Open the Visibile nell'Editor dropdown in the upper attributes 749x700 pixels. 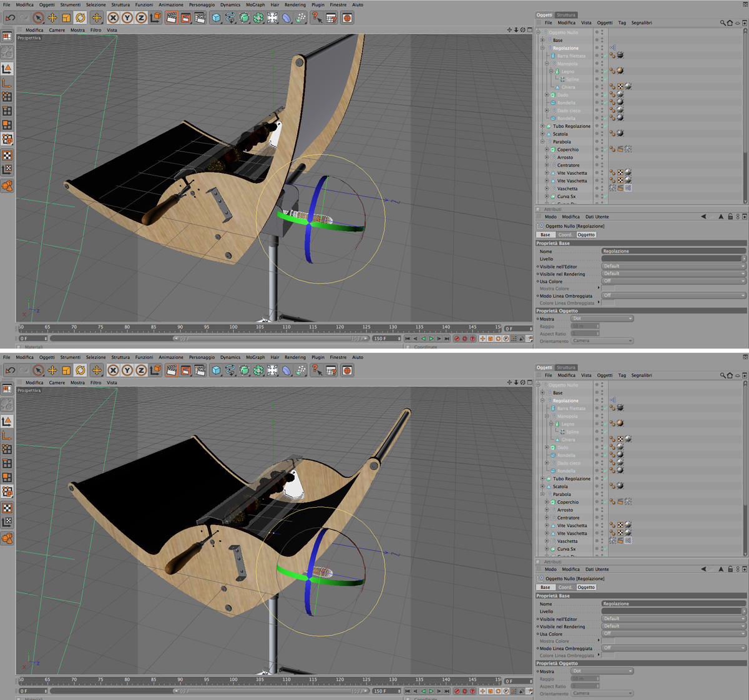pos(673,266)
